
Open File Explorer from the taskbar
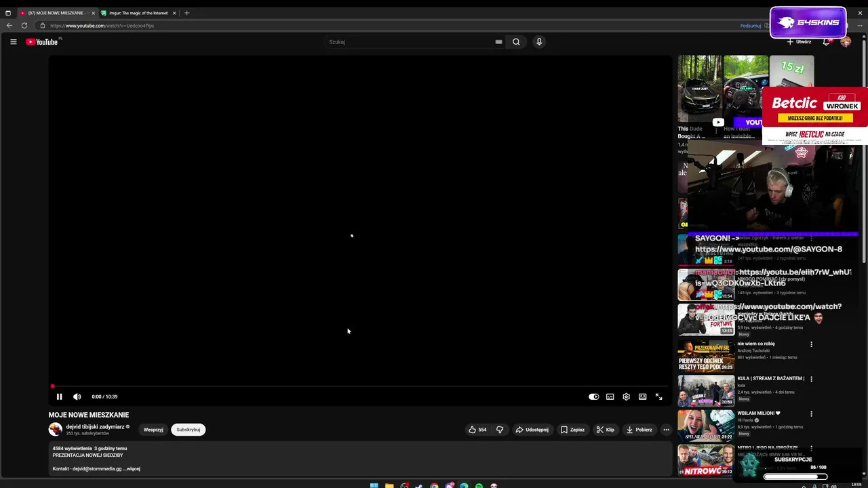click(x=389, y=485)
